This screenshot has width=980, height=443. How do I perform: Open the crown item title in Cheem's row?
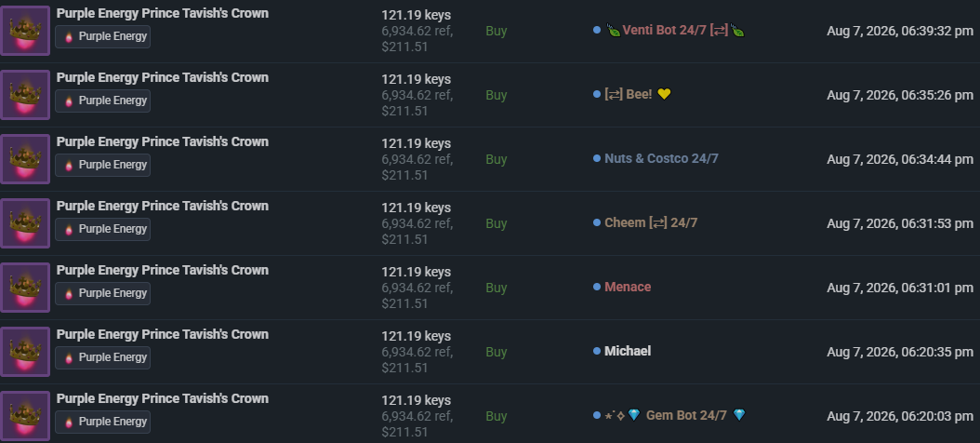click(163, 206)
